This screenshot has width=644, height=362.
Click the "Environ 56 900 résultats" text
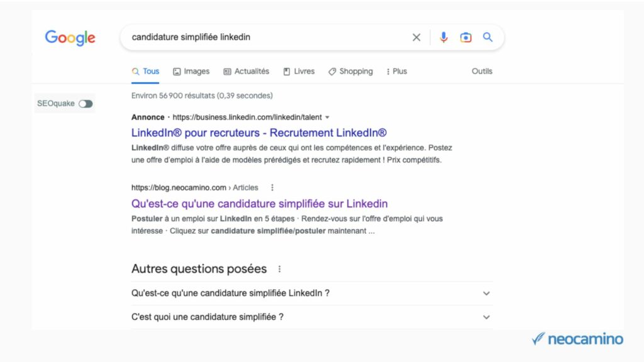[x=202, y=96]
